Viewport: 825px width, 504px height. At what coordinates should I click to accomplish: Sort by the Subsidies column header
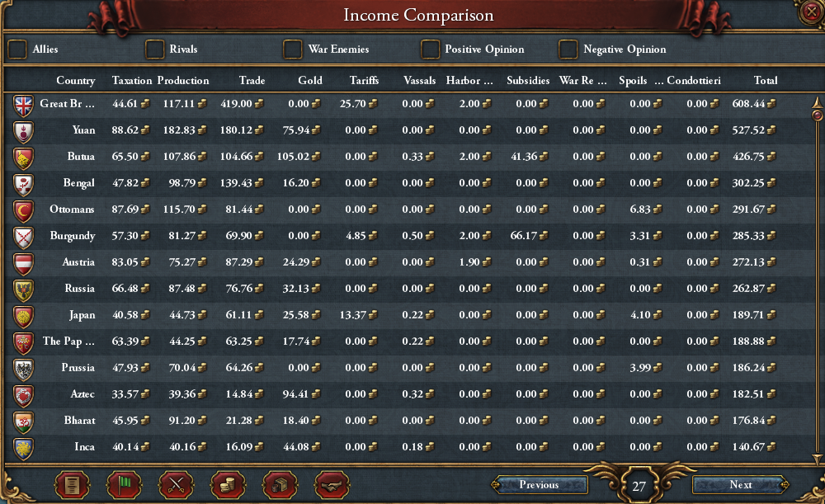(x=528, y=81)
